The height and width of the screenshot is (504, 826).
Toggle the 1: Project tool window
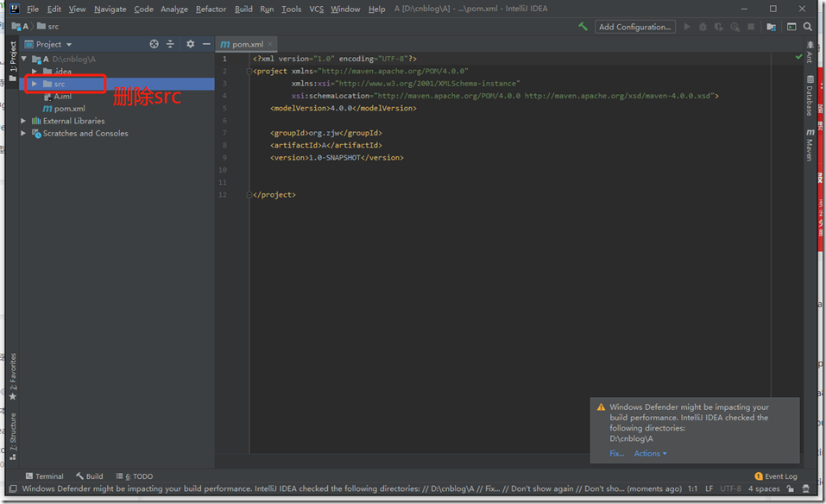pyautogui.click(x=13, y=61)
